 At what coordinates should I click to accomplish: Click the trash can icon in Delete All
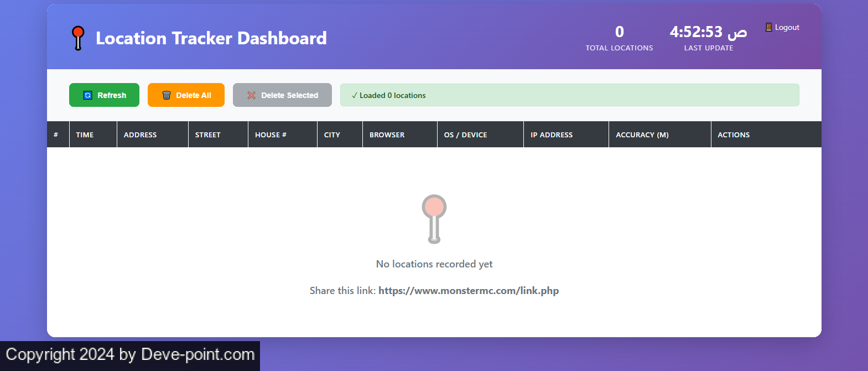point(166,95)
